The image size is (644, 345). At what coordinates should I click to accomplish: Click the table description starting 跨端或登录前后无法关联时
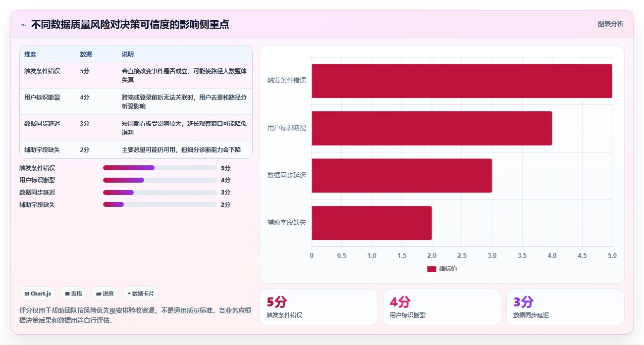[x=184, y=101]
